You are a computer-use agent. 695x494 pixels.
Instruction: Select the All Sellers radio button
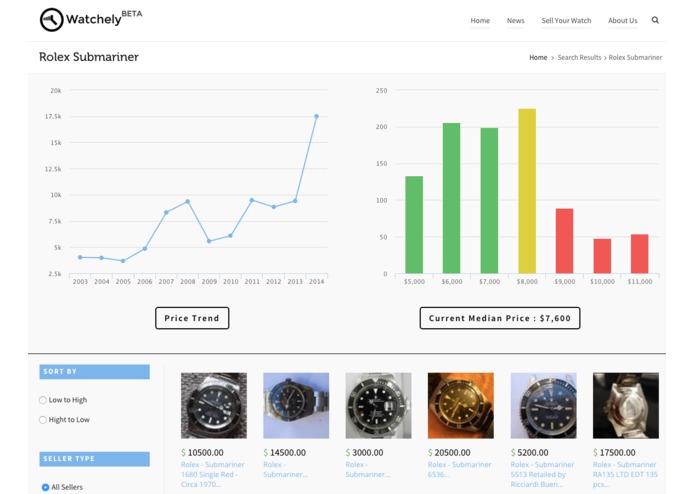(x=45, y=487)
